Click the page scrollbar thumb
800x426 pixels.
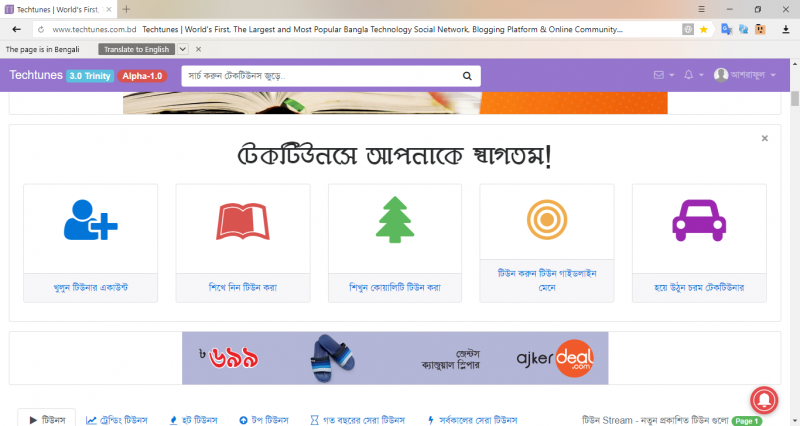[x=794, y=98]
